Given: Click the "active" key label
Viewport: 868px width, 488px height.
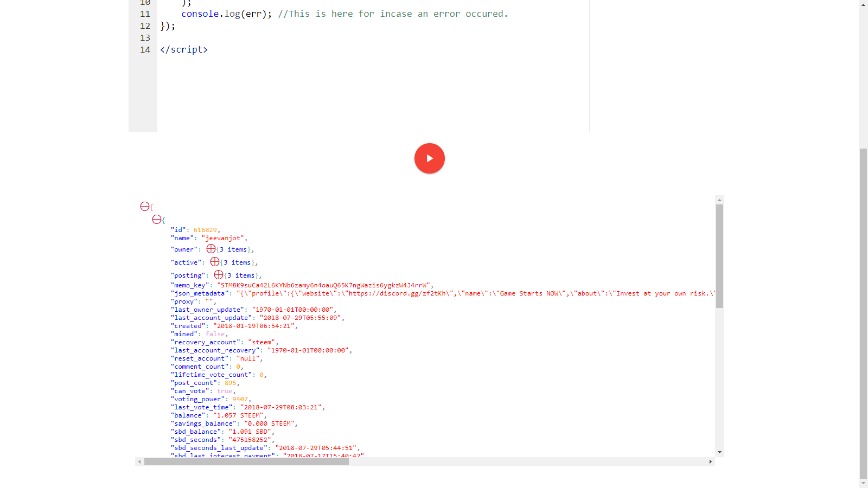Looking at the screenshot, I should [x=186, y=262].
